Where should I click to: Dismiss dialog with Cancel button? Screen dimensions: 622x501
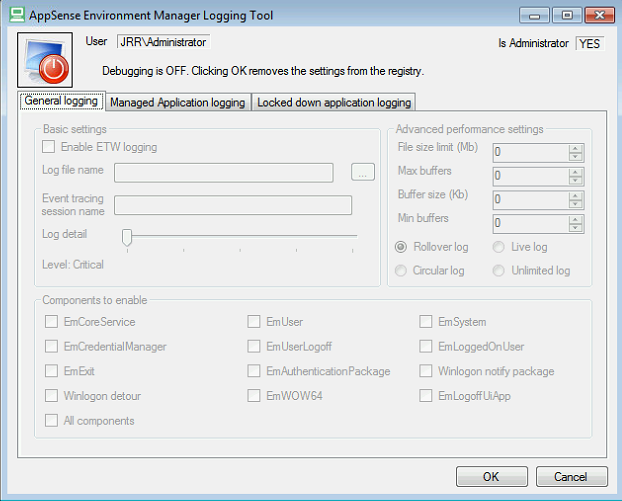click(571, 476)
